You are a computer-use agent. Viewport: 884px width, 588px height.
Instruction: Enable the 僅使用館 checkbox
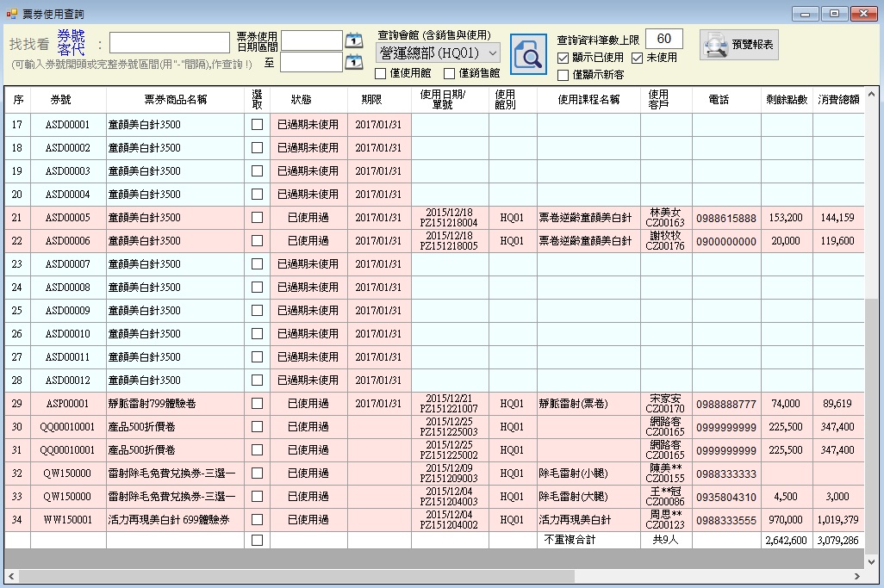[x=381, y=73]
